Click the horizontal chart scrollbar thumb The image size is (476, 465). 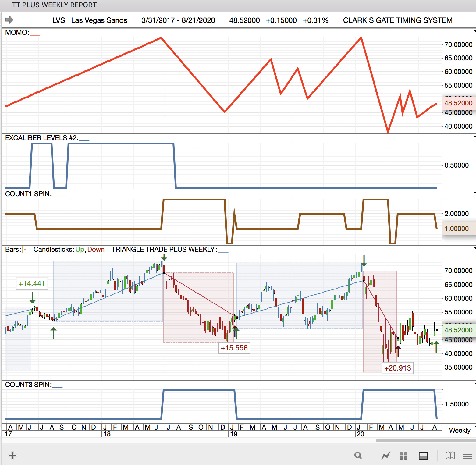click(x=426, y=441)
